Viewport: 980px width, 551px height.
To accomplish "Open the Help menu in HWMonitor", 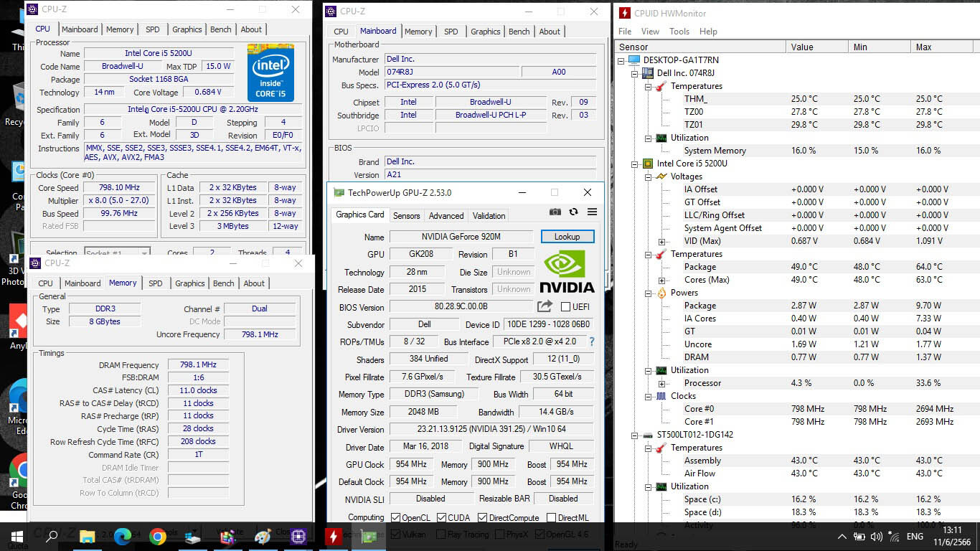I will pyautogui.click(x=708, y=32).
